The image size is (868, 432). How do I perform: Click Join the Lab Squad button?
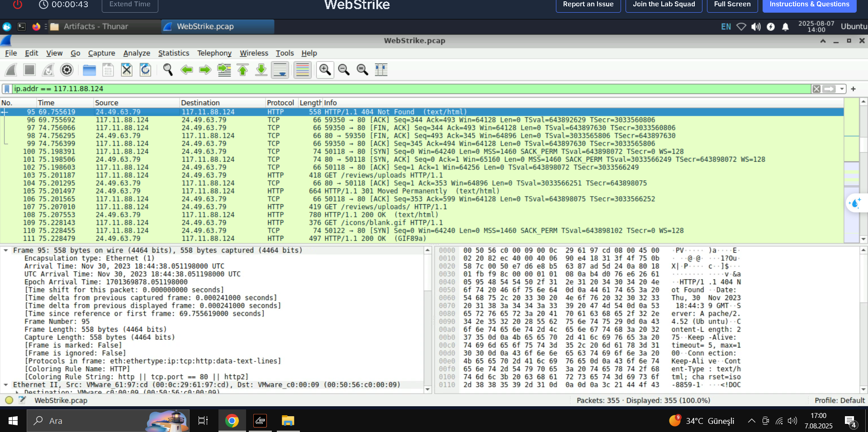click(x=664, y=5)
